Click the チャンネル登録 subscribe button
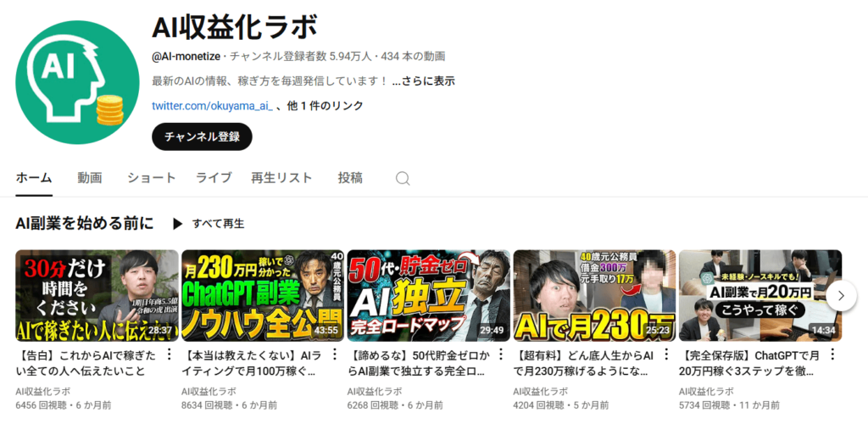 pos(202,137)
